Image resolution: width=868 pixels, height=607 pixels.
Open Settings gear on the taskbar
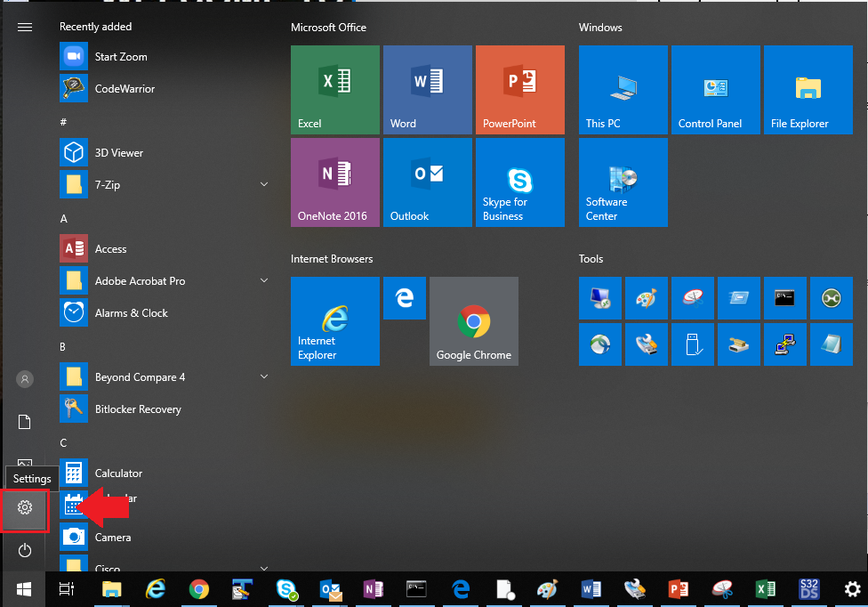852,590
